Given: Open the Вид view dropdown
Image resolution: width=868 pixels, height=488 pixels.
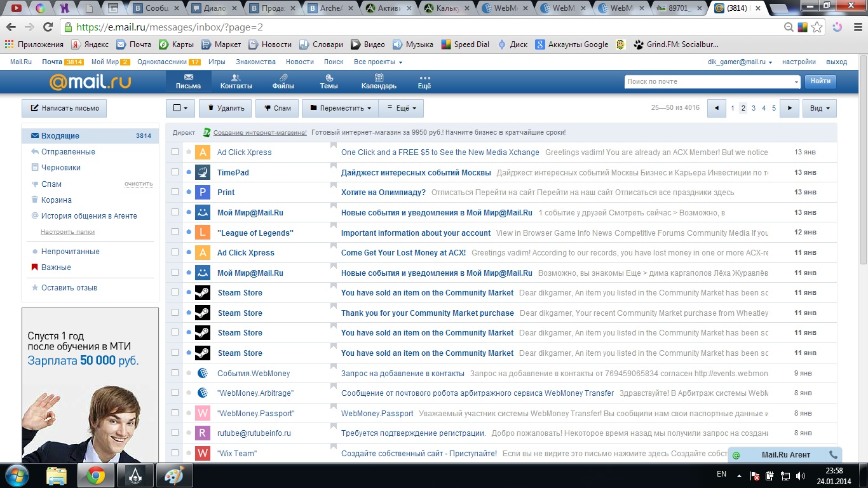Looking at the screenshot, I should pyautogui.click(x=820, y=108).
